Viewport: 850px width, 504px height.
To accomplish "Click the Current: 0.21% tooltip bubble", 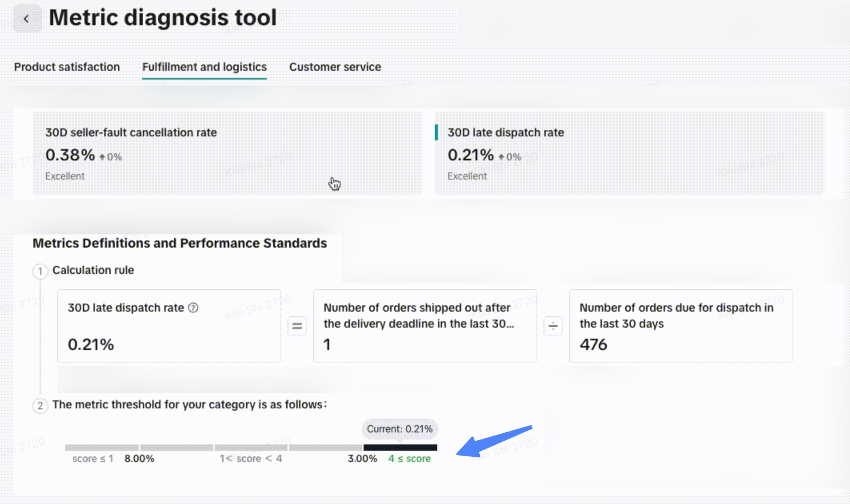I will [400, 429].
